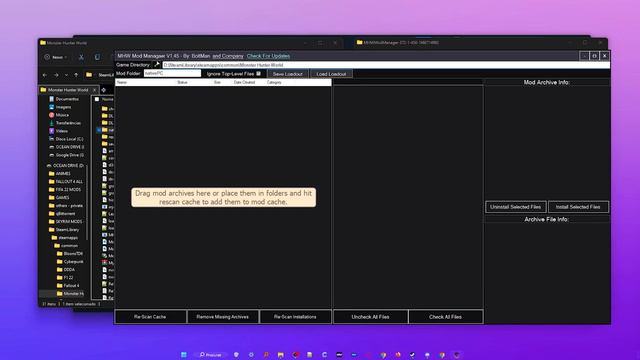Click the Explorer Back arrow
640x360 pixels.
coord(45,75)
